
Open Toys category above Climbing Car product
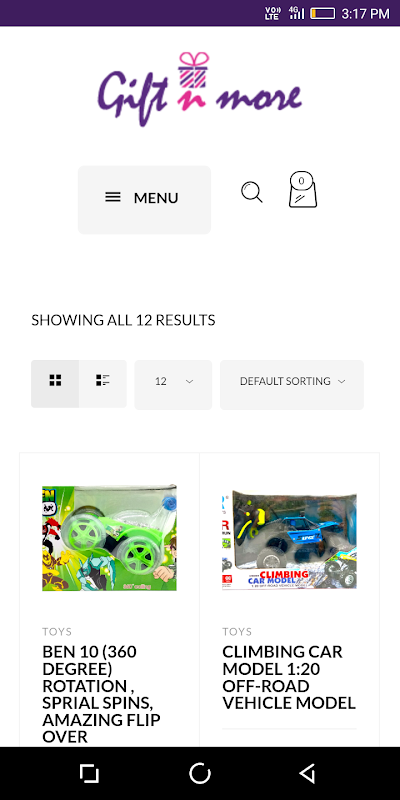[237, 632]
